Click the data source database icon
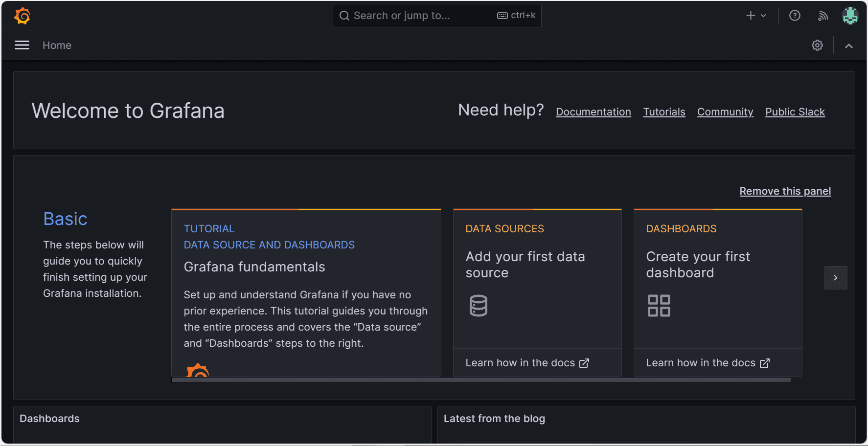 pyautogui.click(x=478, y=306)
